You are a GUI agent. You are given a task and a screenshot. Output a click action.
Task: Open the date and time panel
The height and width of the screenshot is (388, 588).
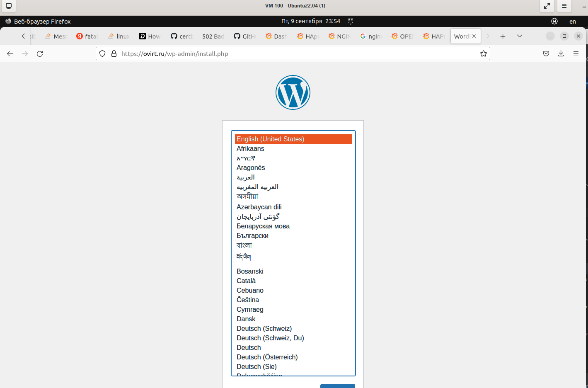pyautogui.click(x=311, y=21)
